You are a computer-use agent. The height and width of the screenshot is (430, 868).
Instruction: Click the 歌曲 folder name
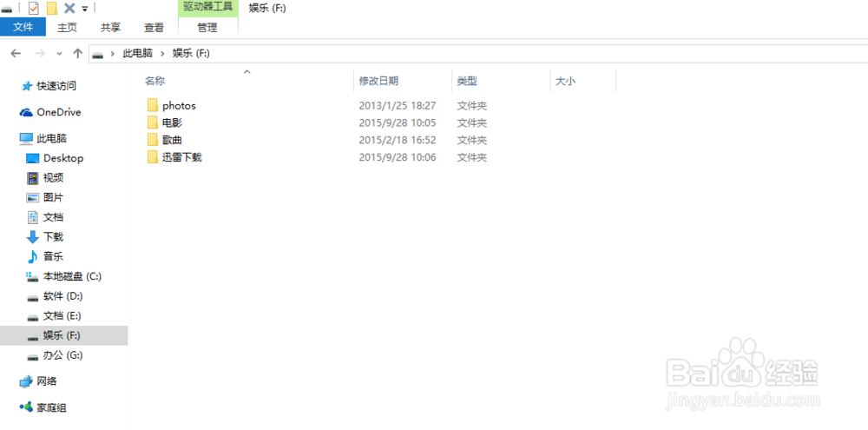(172, 140)
